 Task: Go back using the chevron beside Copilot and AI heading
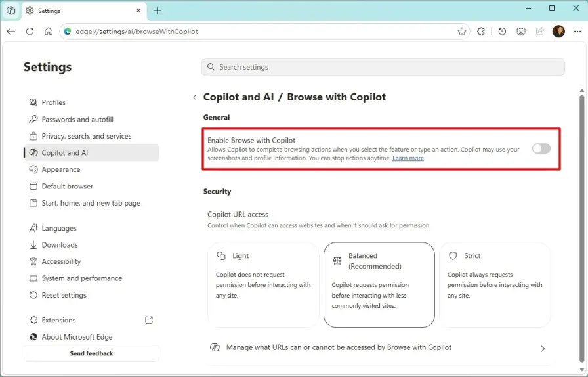(195, 97)
